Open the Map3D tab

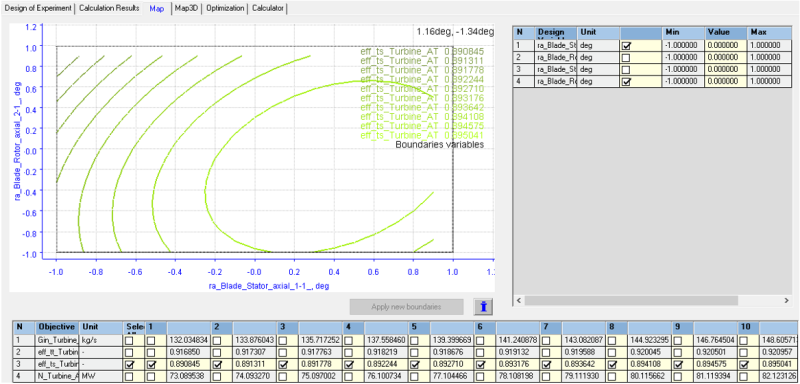tap(187, 9)
